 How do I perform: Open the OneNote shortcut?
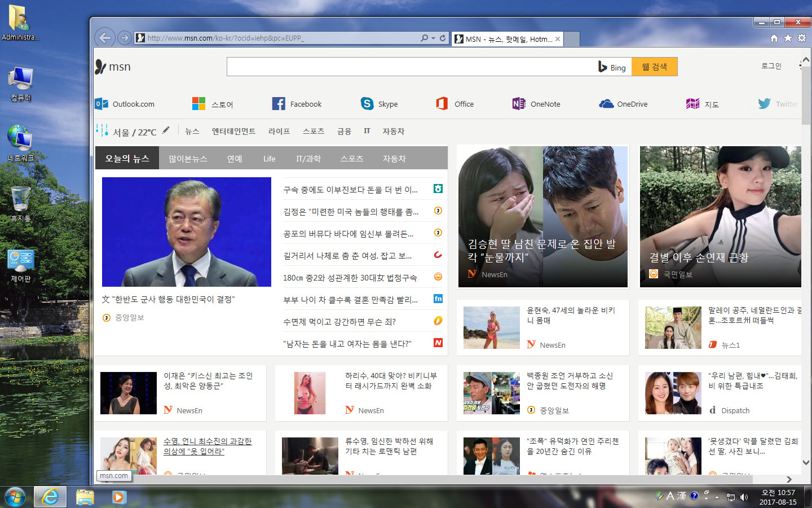click(x=536, y=104)
